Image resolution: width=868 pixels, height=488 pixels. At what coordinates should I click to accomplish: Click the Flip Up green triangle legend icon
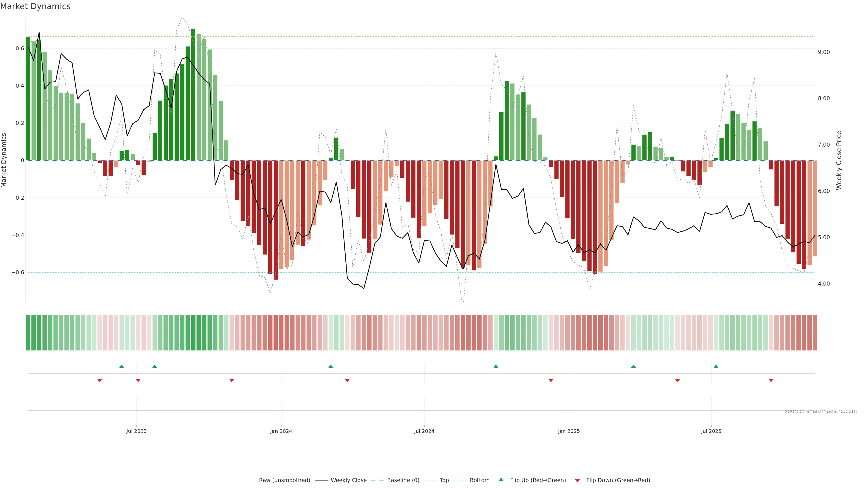501,480
